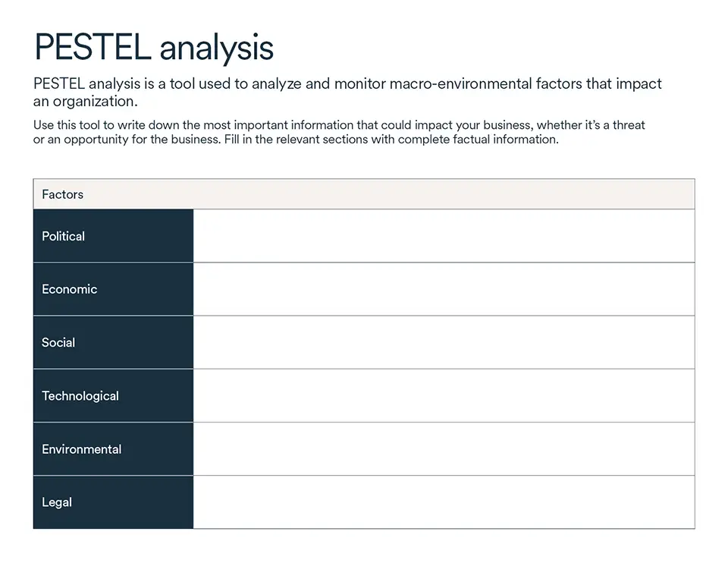Select the Political row label
This screenshot has width=728, height=563.
pyautogui.click(x=64, y=236)
